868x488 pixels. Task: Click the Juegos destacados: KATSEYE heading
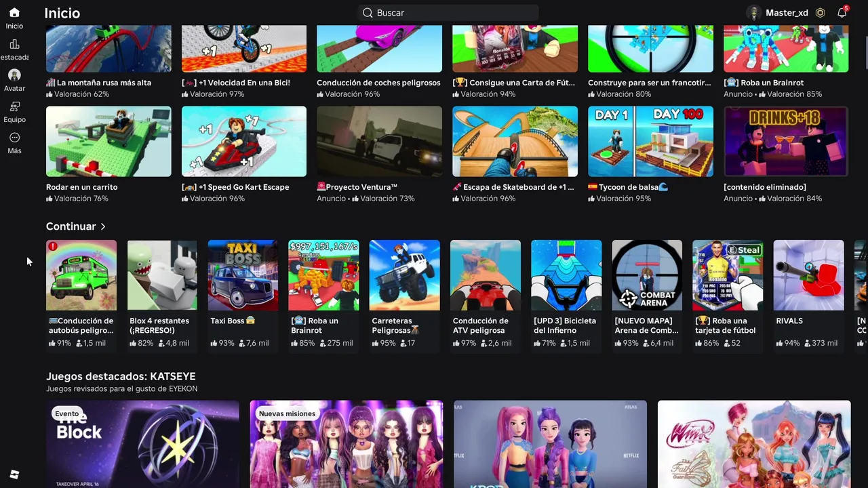click(121, 376)
